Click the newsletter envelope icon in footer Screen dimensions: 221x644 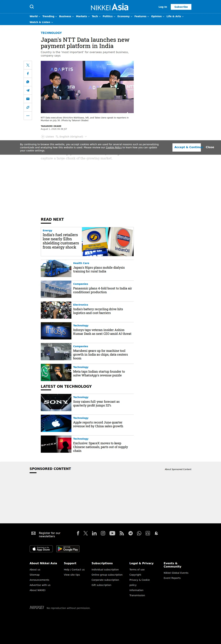pyautogui.click(x=34, y=533)
